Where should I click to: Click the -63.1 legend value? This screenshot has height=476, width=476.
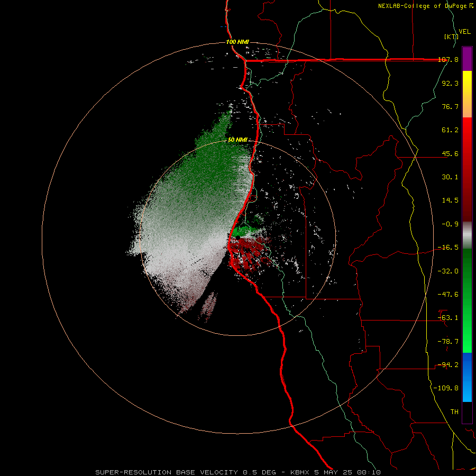(448, 318)
